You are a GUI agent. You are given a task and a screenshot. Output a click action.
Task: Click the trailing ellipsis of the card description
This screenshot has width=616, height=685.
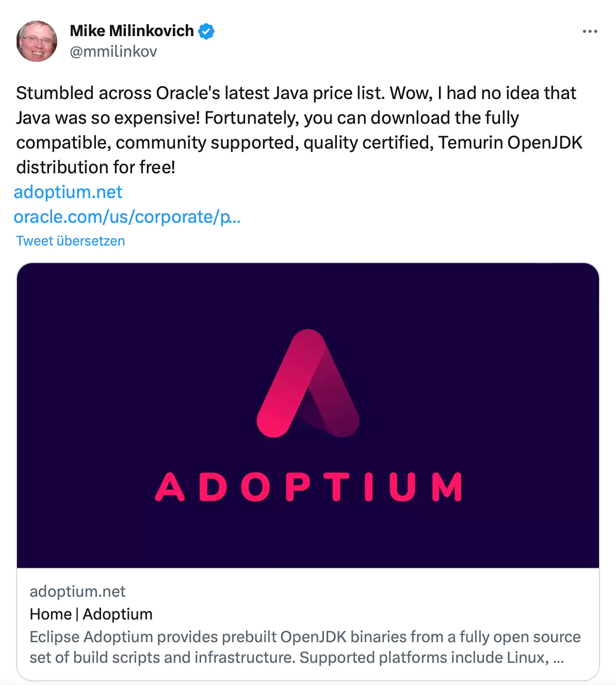[x=558, y=658]
